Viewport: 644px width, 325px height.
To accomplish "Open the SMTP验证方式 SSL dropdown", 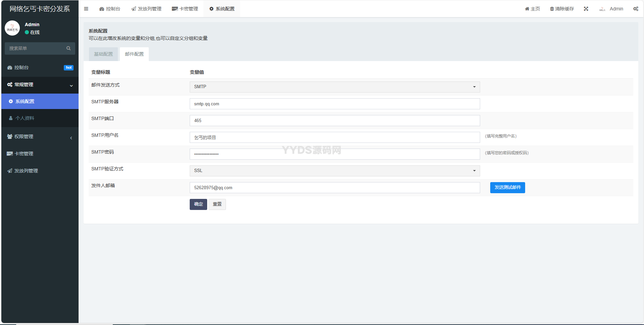I will [334, 171].
